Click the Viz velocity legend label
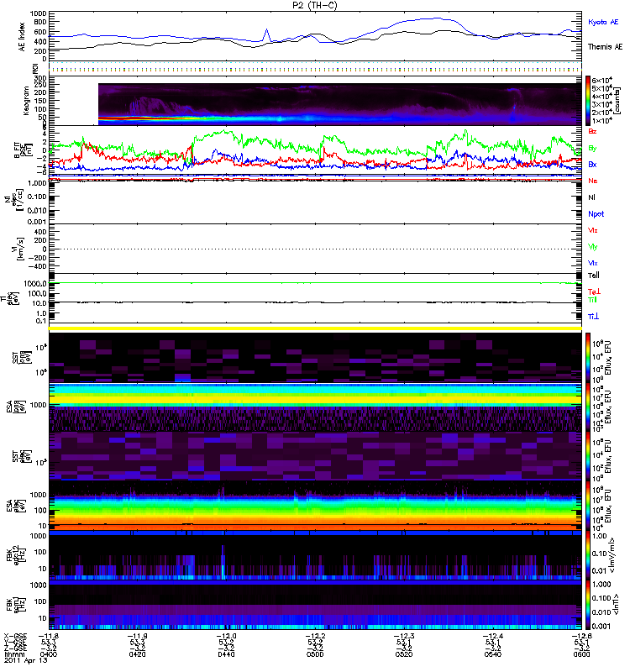Viewport: 630px width, 672px height. point(593,229)
